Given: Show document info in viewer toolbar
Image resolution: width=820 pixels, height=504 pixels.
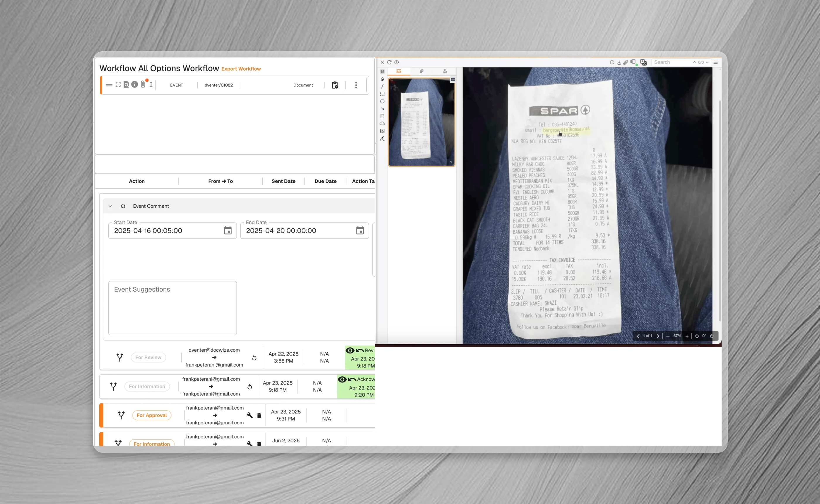Looking at the screenshot, I should click(612, 62).
